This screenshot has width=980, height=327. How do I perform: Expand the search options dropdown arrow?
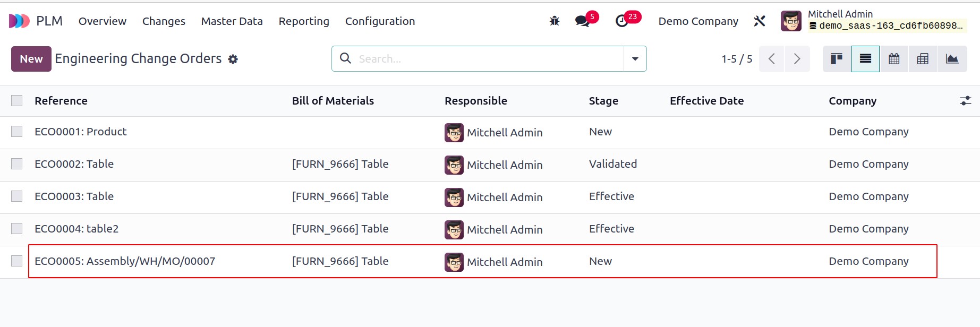click(635, 59)
